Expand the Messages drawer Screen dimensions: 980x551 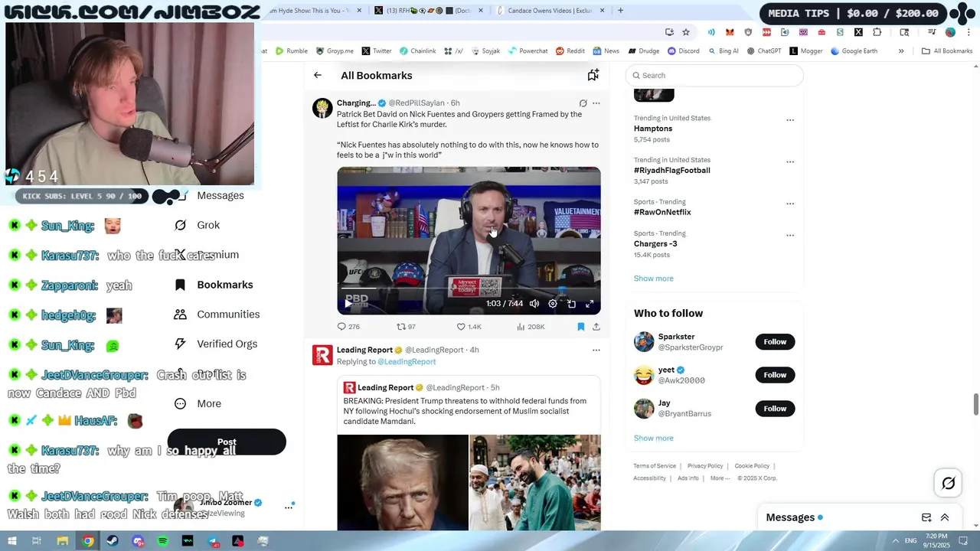click(945, 517)
